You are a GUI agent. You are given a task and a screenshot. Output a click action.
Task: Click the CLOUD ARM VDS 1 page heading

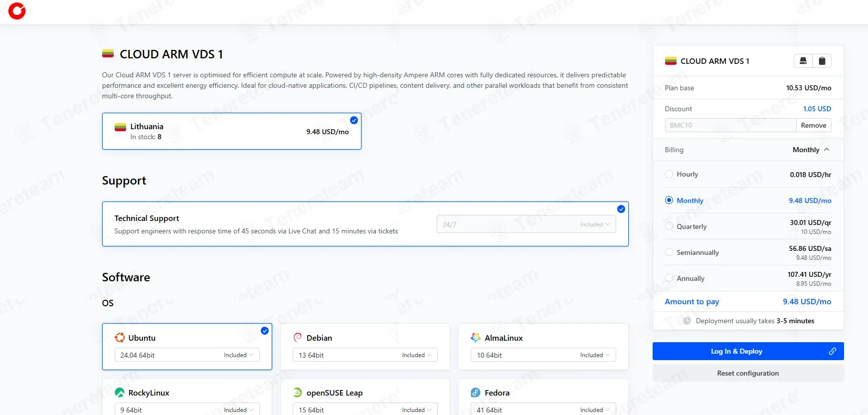point(172,54)
